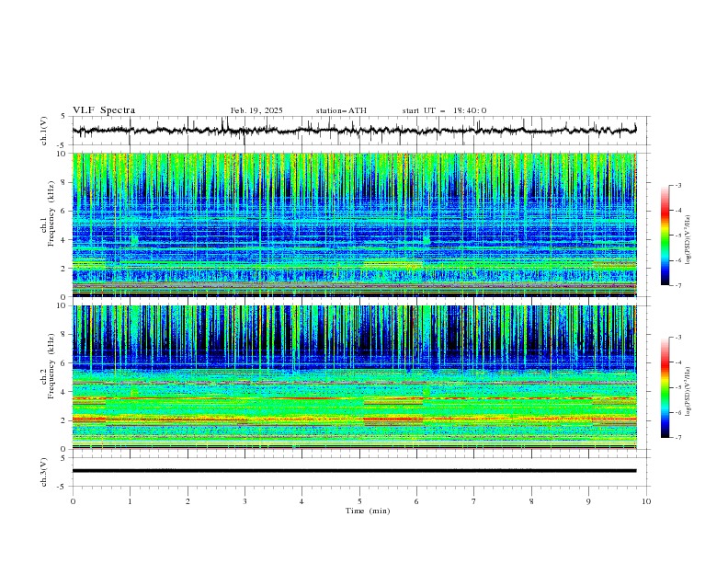Click the "6" kHz tick on ch.1 frequency axis
Screen dimensions: 728x563
(x=65, y=211)
